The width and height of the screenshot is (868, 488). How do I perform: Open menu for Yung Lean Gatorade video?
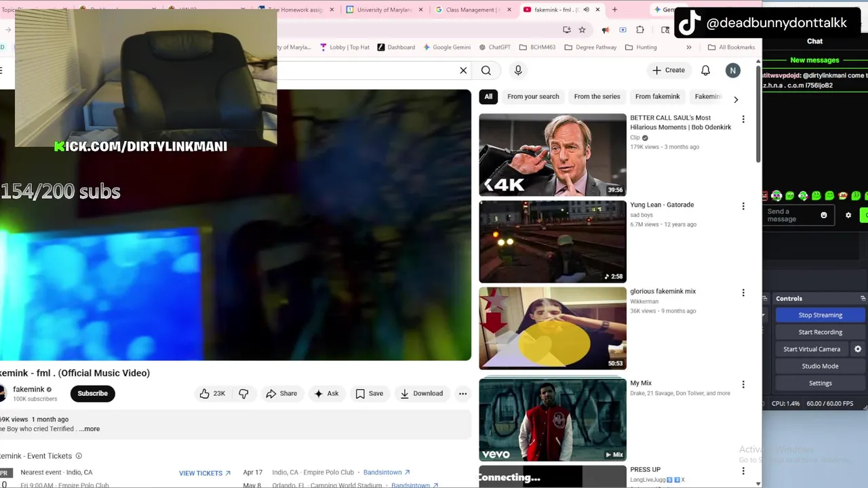tap(743, 206)
